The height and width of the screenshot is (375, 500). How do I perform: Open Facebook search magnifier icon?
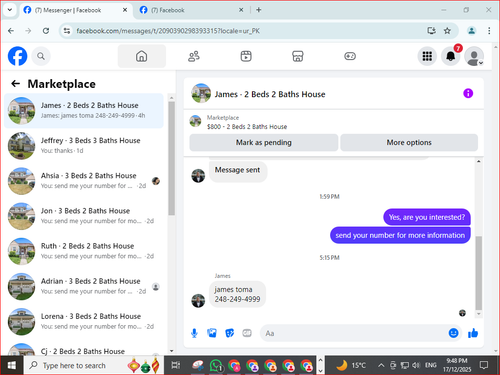(41, 56)
